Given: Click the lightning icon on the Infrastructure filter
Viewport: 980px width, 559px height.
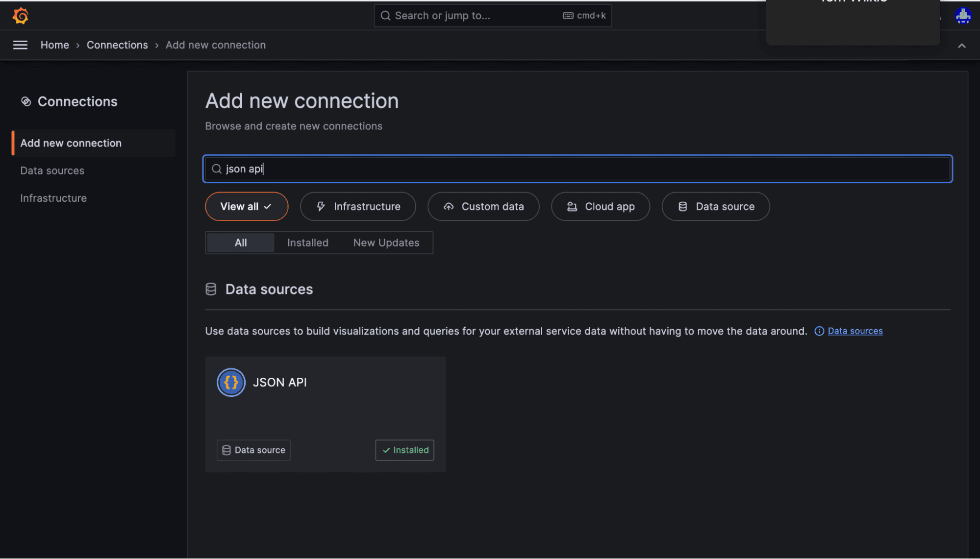Looking at the screenshot, I should coord(321,206).
